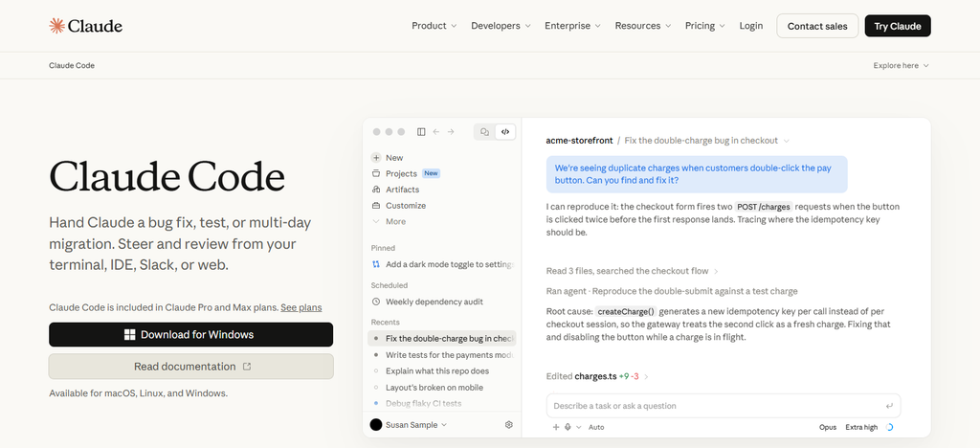
Task: Open pinned 'Add a dark mode toggle' session
Action: 442,264
